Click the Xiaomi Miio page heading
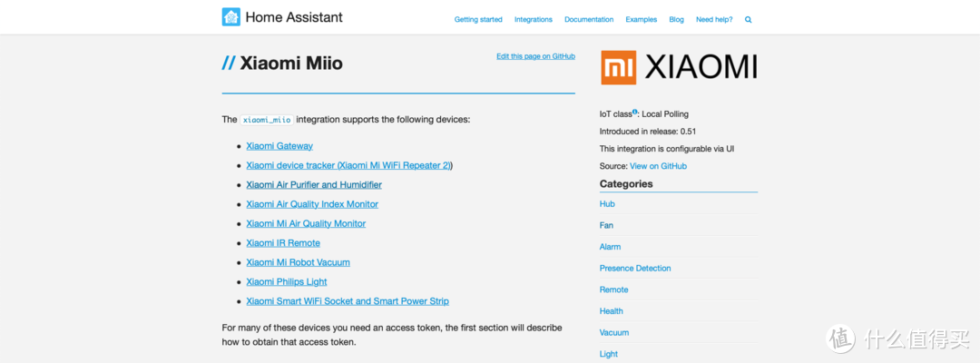This screenshot has width=980, height=363. coord(291,64)
